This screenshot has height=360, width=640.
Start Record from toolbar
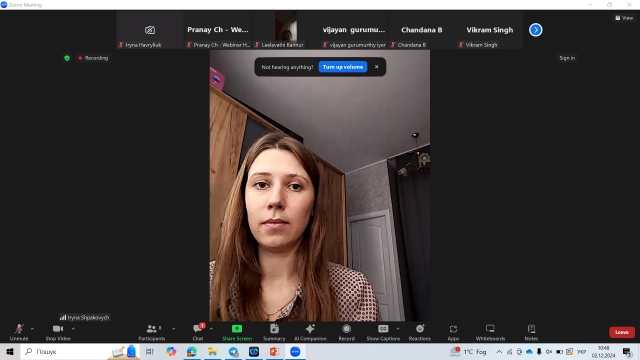pos(347,332)
